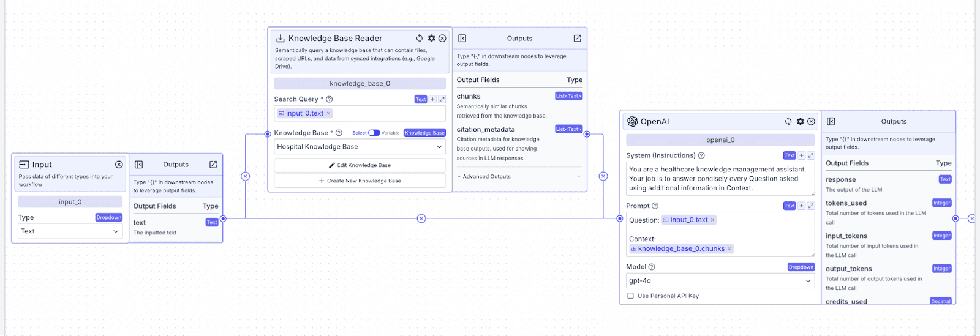Refresh the Knowledge Base Reader node
This screenshot has height=336, width=980.
(x=420, y=38)
